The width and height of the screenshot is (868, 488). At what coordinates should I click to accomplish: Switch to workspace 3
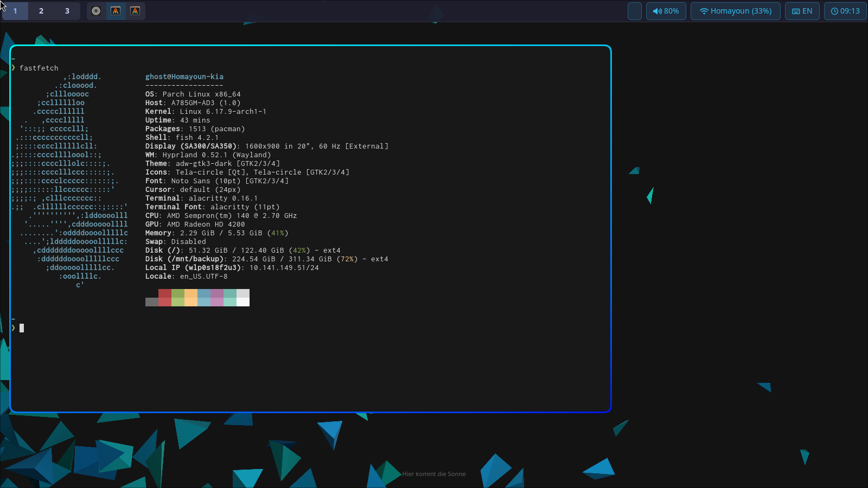click(67, 11)
